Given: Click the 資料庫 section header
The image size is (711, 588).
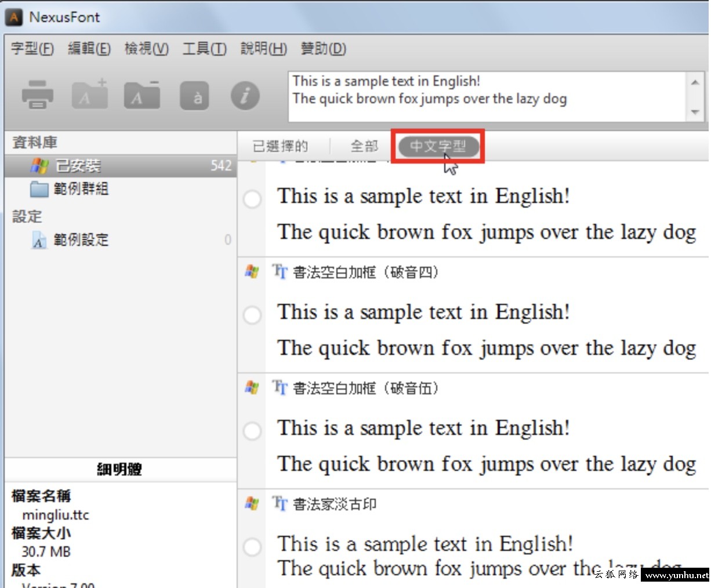Looking at the screenshot, I should pos(35,142).
